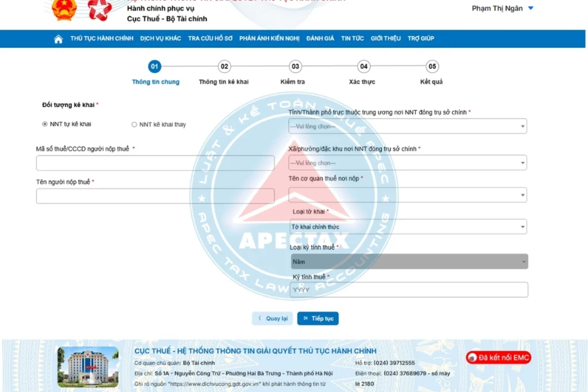Open the THỦ TỤC HÀNH CHÍNH menu
Screen dimensions: 588x392
point(102,38)
